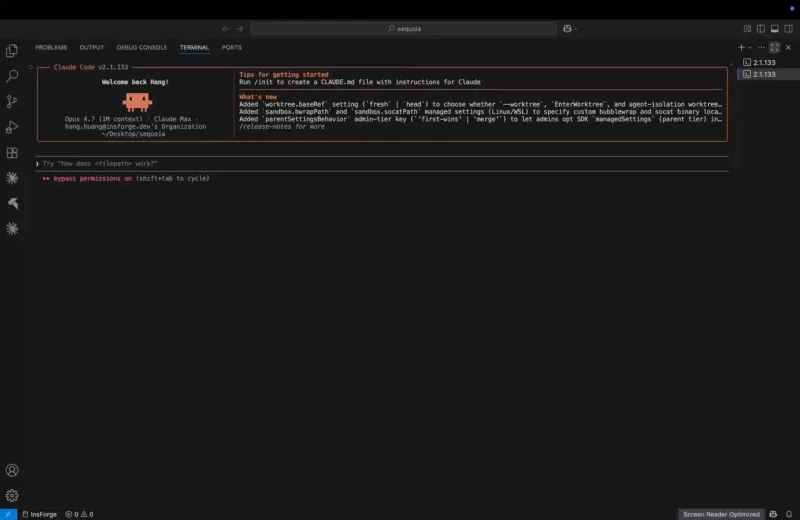Switch to the OUTPUT tab
Screen dimensions: 800x520
point(92,47)
